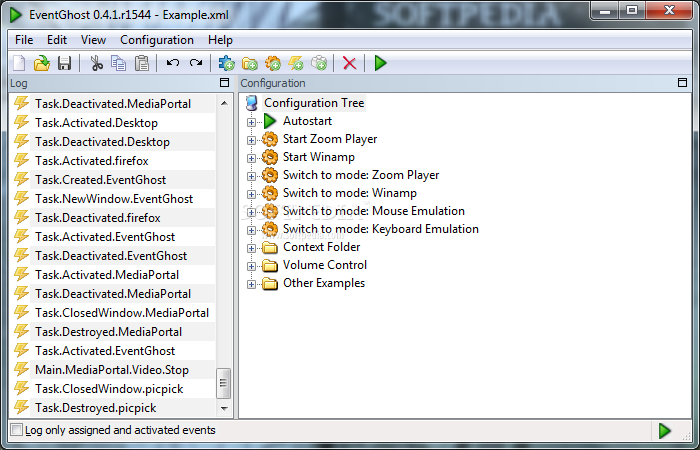Expand Switch to mode: Keyboard Emulation node

(251, 230)
